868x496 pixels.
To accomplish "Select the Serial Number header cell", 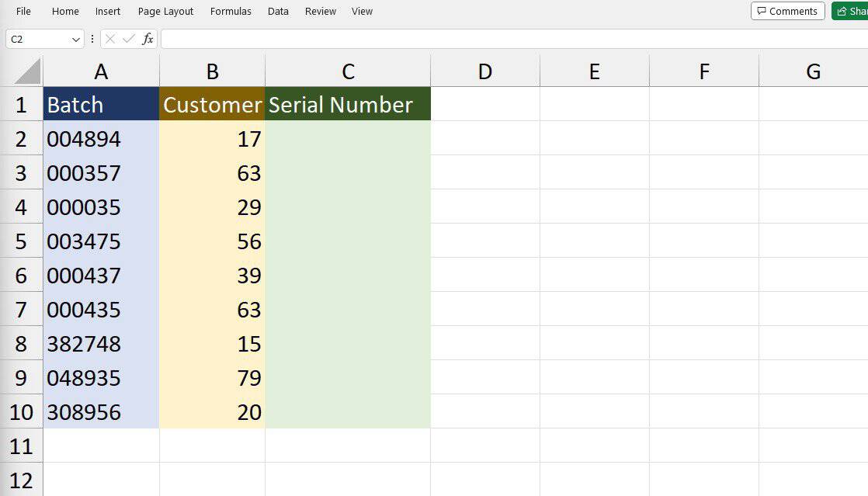I will click(347, 104).
